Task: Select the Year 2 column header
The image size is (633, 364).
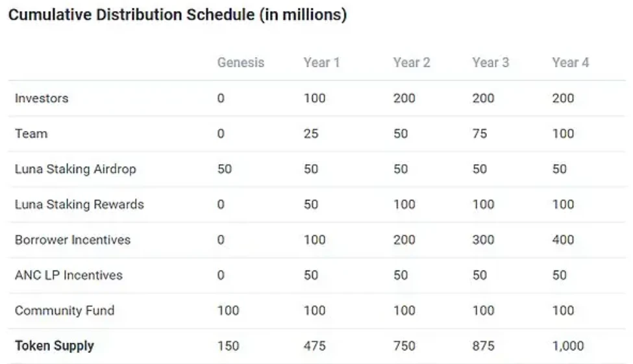Action: tap(411, 63)
